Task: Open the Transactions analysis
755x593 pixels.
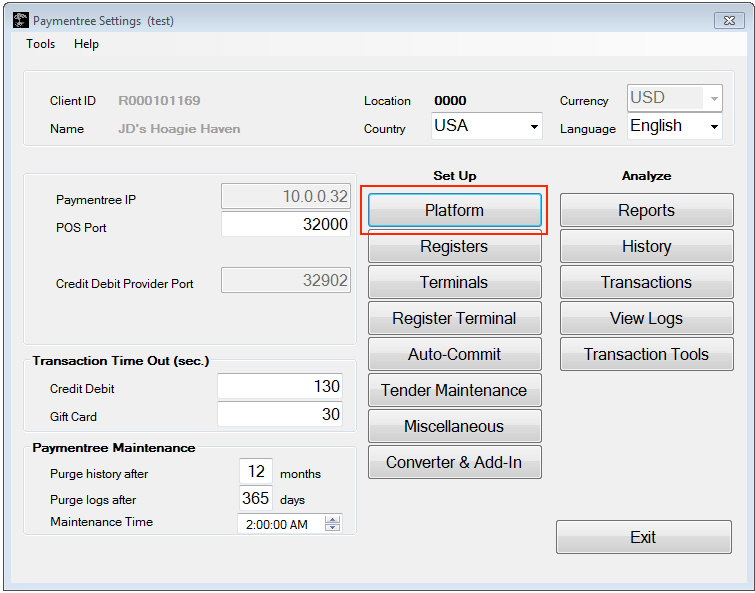Action: (646, 282)
